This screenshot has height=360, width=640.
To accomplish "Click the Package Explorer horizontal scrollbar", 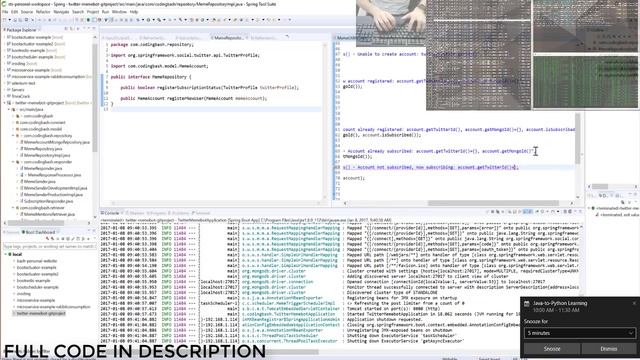I will [36, 223].
